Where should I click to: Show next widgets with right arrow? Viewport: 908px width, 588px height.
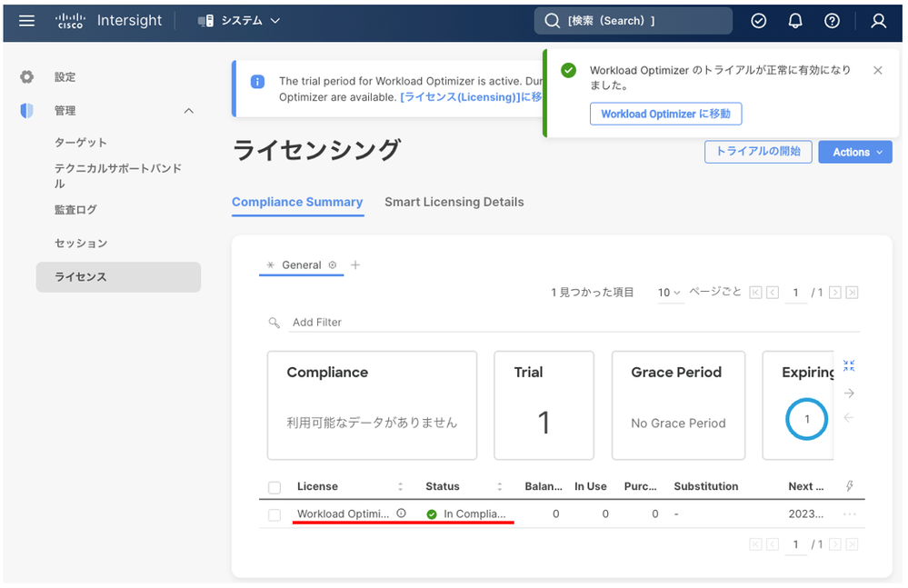tap(849, 394)
